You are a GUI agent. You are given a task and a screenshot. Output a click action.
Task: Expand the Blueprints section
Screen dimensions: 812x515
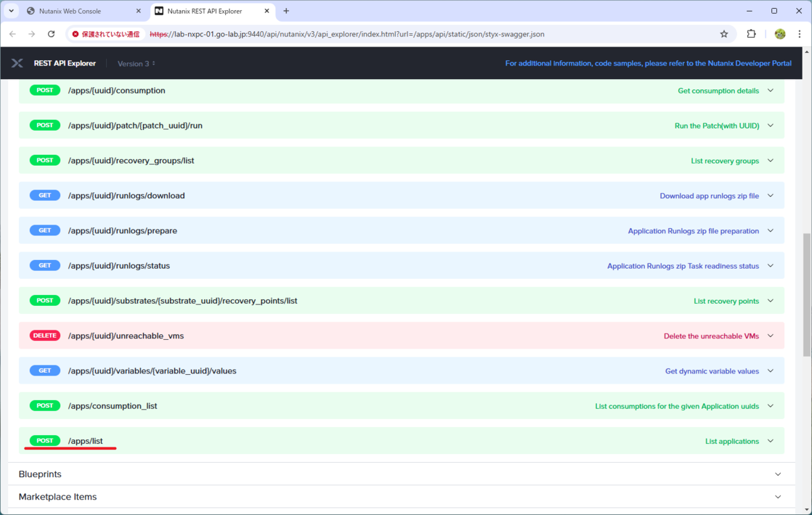pyautogui.click(x=777, y=474)
